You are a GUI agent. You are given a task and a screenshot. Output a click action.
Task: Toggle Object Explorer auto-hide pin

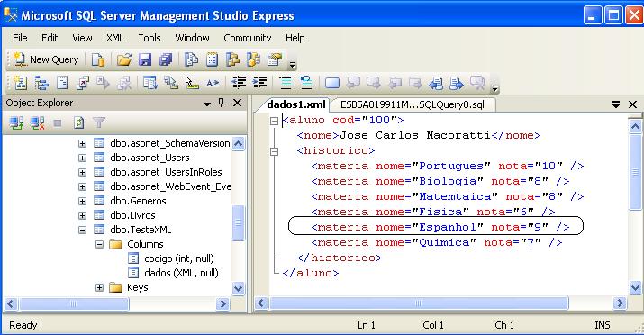point(222,103)
